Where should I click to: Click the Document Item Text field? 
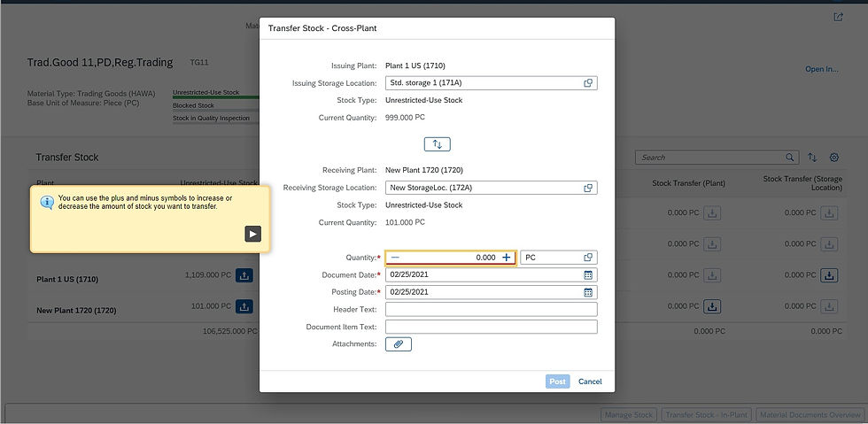pos(491,327)
